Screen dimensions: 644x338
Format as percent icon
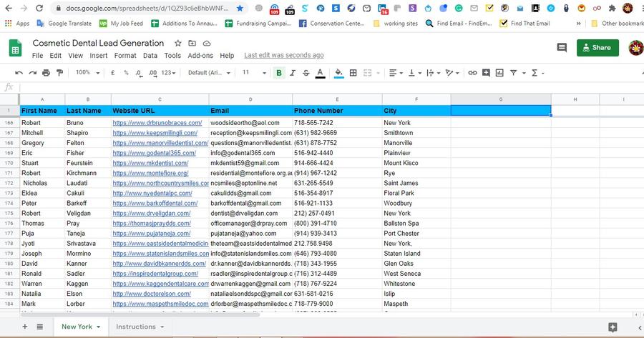click(x=126, y=73)
